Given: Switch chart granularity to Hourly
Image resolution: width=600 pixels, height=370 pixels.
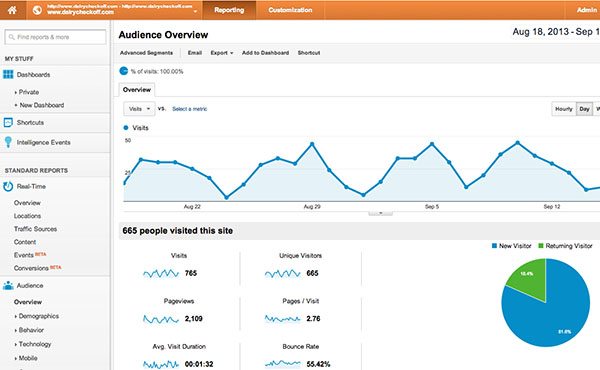Looking at the screenshot, I should (564, 109).
